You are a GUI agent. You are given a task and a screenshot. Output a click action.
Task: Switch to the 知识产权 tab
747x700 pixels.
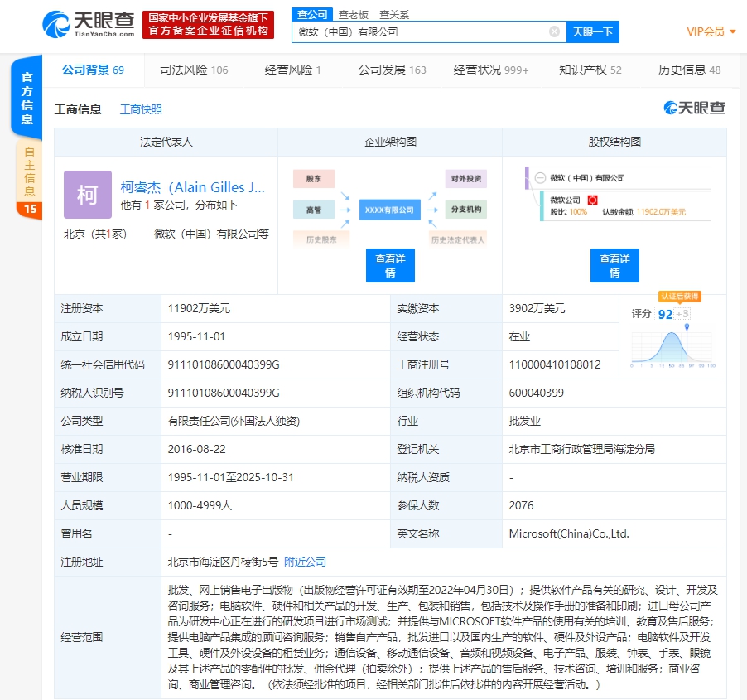590,70
